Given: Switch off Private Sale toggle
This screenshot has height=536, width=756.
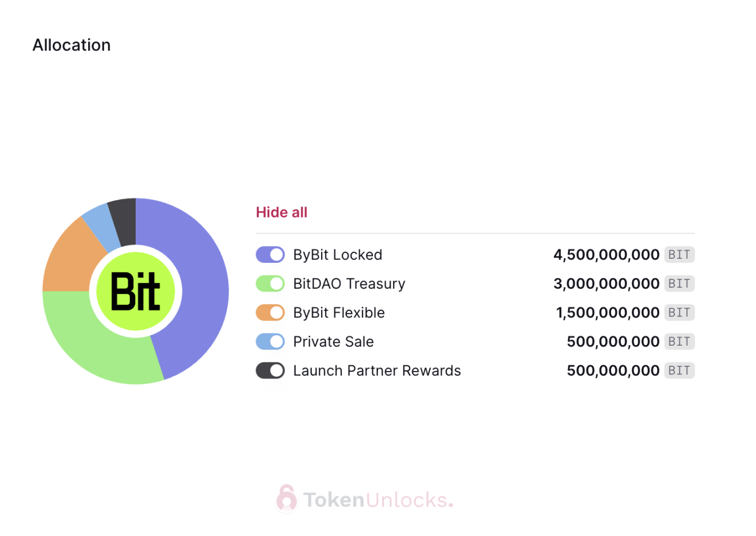Looking at the screenshot, I should pyautogui.click(x=270, y=342).
